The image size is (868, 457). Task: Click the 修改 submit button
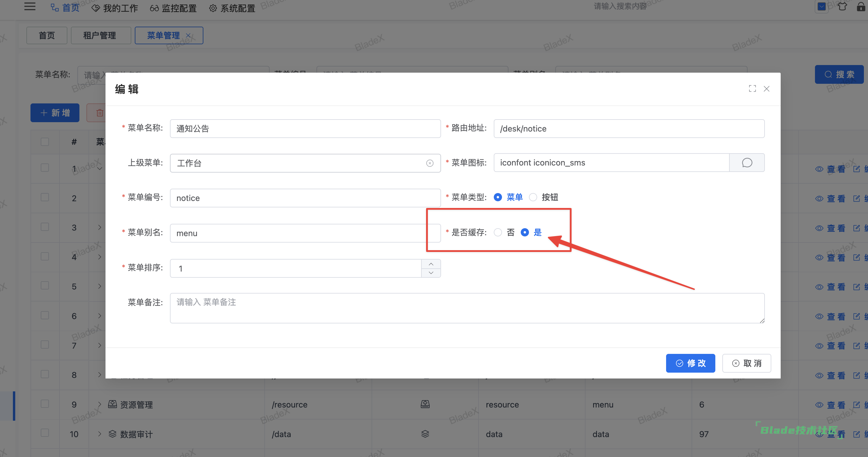click(x=690, y=363)
